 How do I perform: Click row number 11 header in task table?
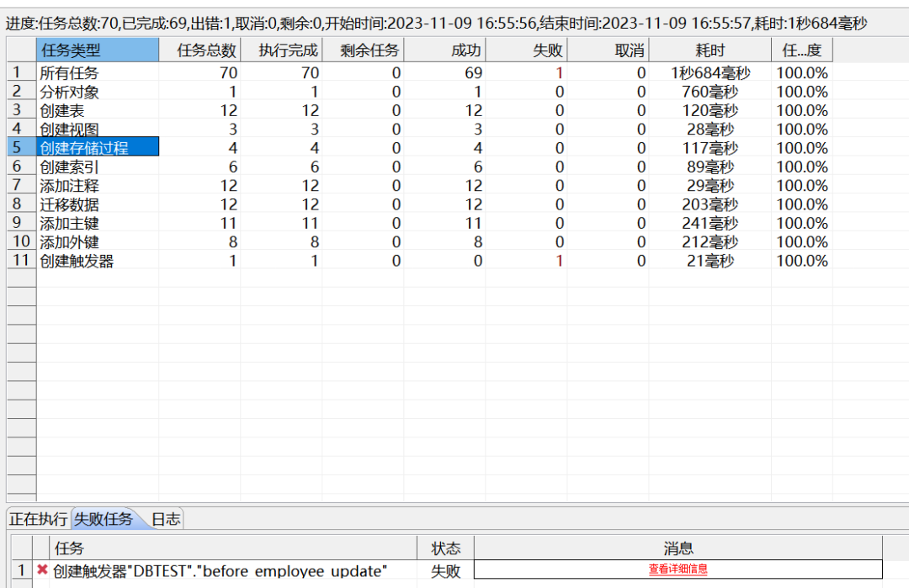pyautogui.click(x=21, y=261)
